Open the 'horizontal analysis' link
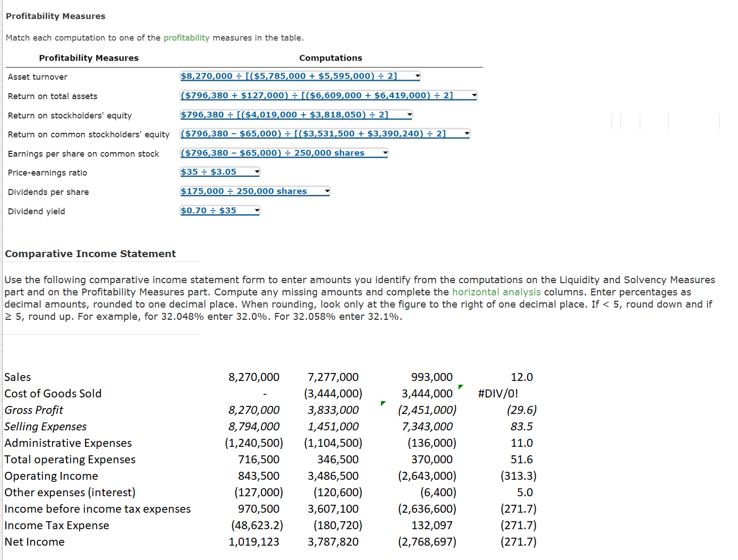The image size is (738, 560). pos(496,292)
